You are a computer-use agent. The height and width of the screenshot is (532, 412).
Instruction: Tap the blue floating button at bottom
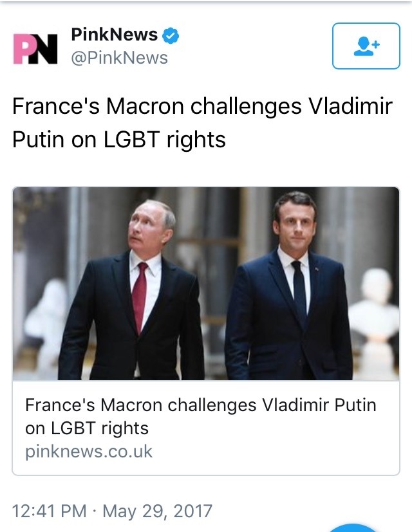tap(353, 527)
